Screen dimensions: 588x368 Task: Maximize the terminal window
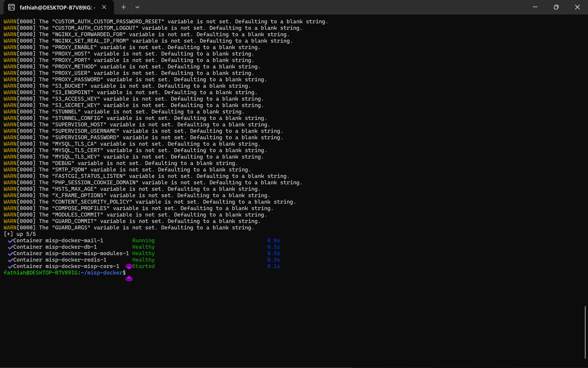[x=556, y=7]
